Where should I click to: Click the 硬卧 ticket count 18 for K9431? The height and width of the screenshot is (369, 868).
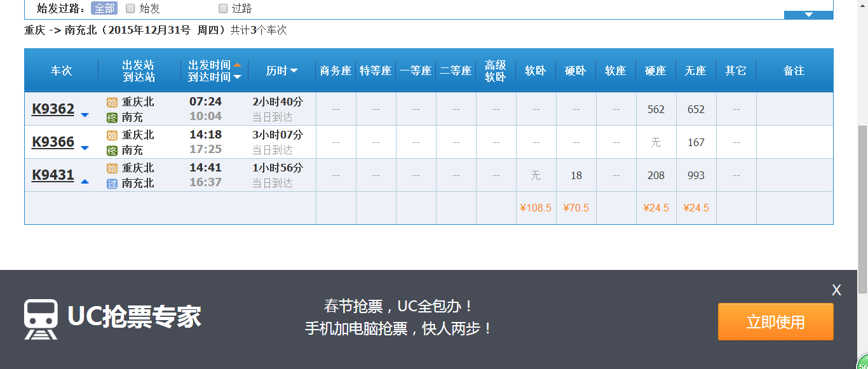coord(576,175)
